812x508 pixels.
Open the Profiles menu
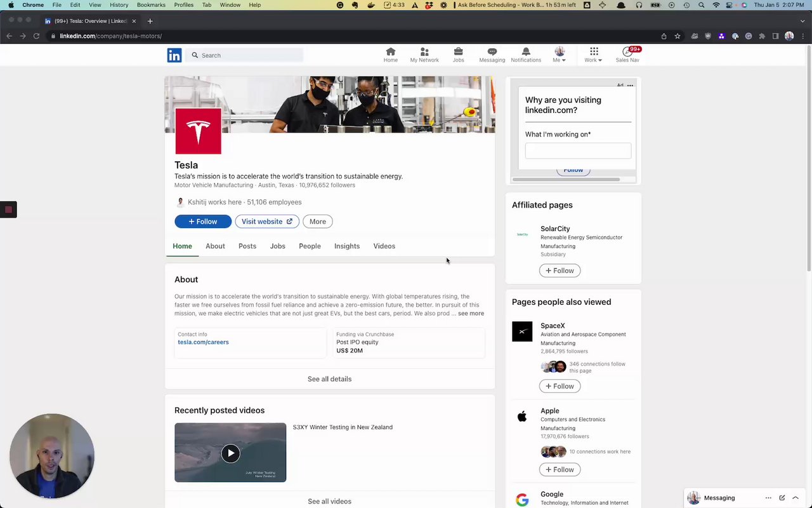click(184, 5)
